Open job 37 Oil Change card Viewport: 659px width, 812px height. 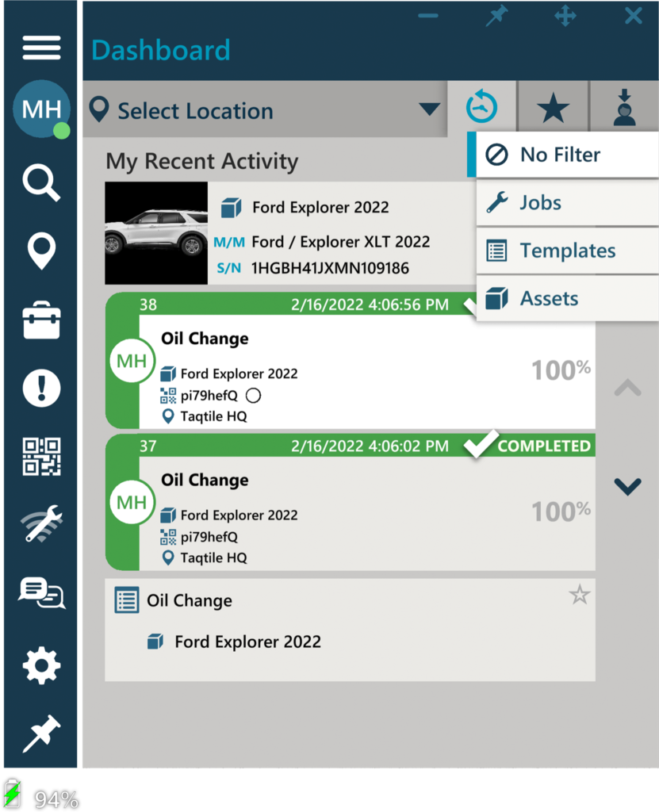tap(351, 502)
